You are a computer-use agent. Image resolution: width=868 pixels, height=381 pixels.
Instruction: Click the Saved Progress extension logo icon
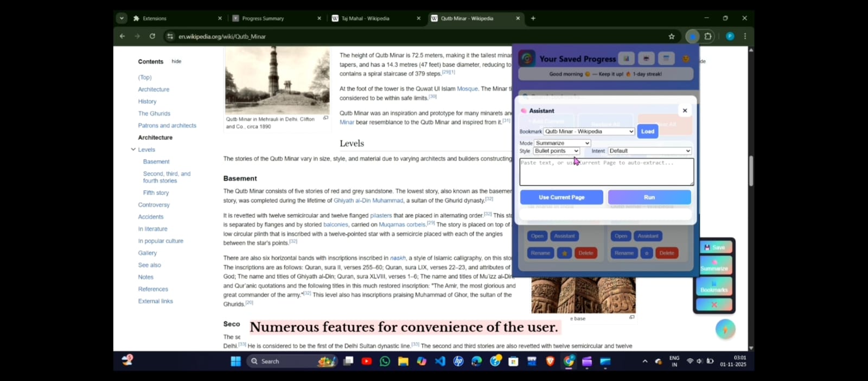click(x=527, y=58)
